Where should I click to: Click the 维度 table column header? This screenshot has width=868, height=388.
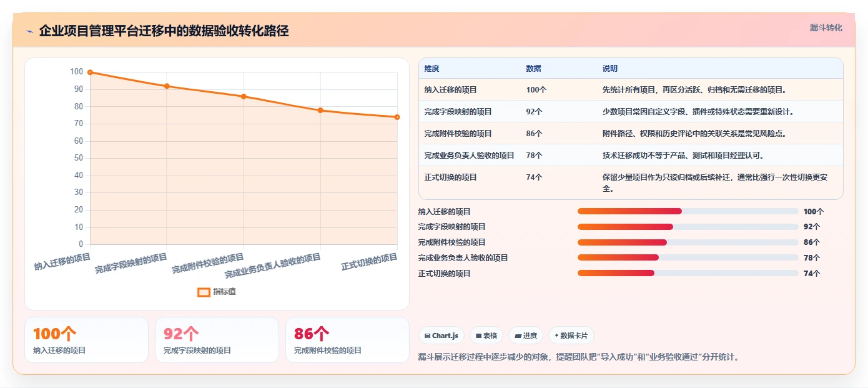click(432, 69)
